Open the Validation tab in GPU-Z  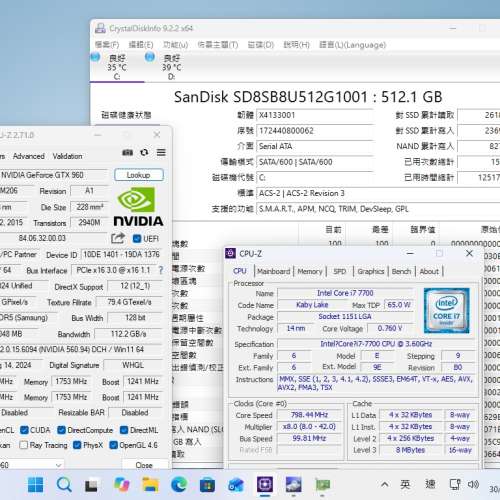[67, 156]
